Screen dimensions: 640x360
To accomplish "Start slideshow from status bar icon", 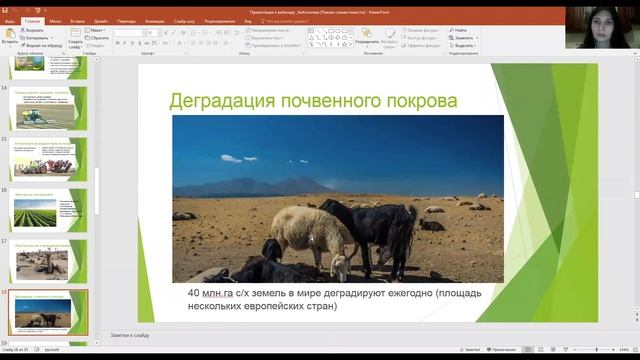I will tap(566, 350).
